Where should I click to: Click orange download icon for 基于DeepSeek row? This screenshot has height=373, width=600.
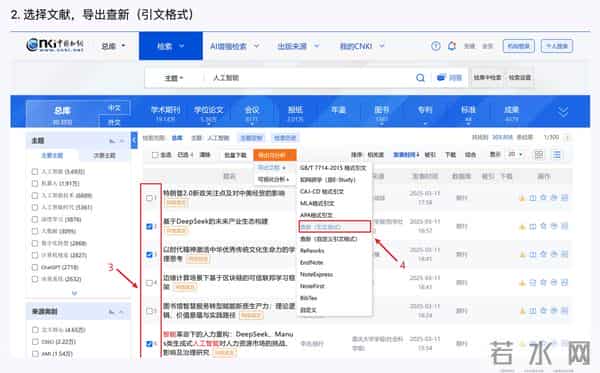(522, 226)
